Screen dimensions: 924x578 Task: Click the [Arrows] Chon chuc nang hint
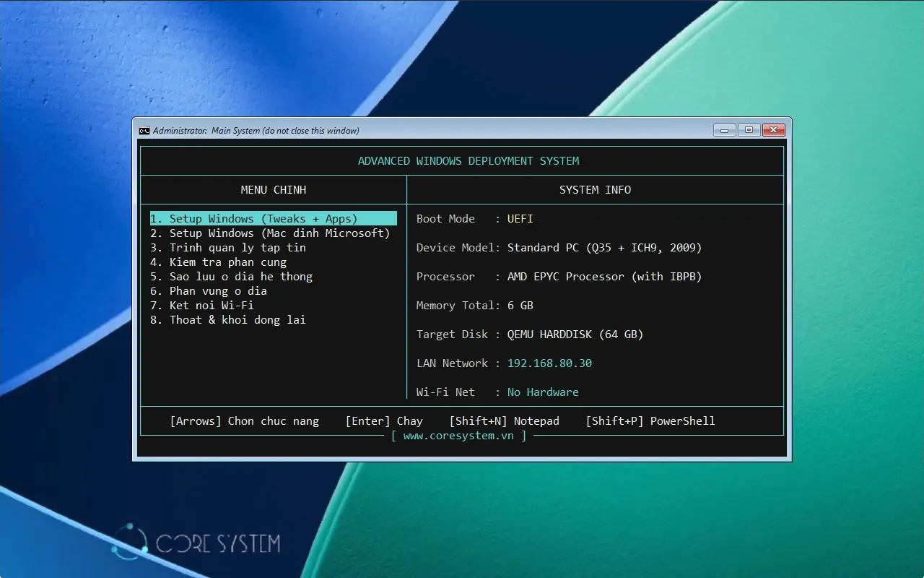pyautogui.click(x=244, y=420)
